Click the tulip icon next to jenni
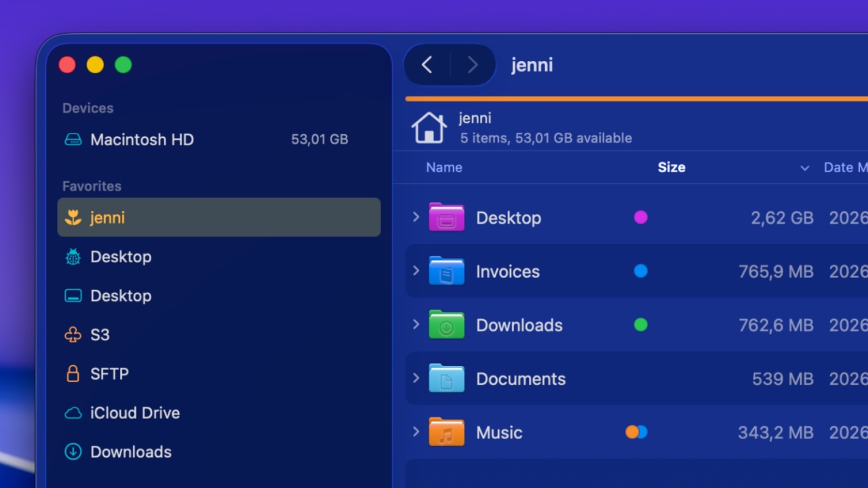 pyautogui.click(x=73, y=218)
